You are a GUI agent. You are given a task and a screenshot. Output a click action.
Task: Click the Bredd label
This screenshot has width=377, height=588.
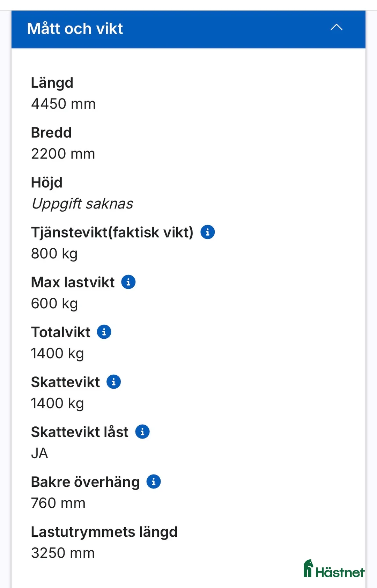coord(51,132)
